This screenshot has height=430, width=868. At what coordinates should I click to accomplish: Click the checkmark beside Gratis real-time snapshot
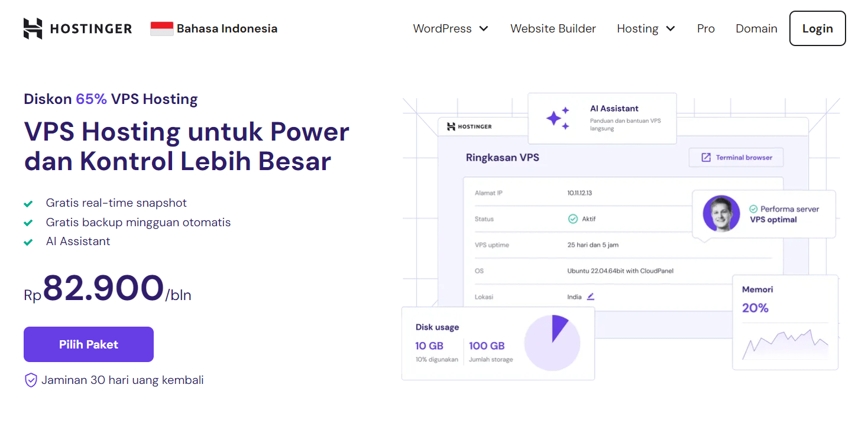(x=28, y=204)
